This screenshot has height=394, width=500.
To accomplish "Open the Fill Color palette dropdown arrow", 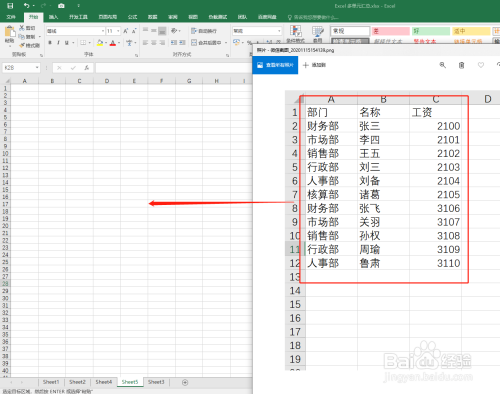I will point(106,43).
